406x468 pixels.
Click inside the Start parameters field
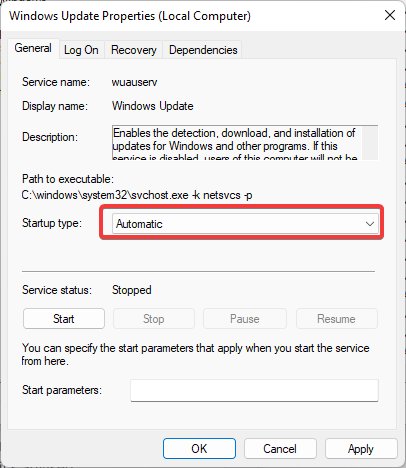tap(254, 390)
